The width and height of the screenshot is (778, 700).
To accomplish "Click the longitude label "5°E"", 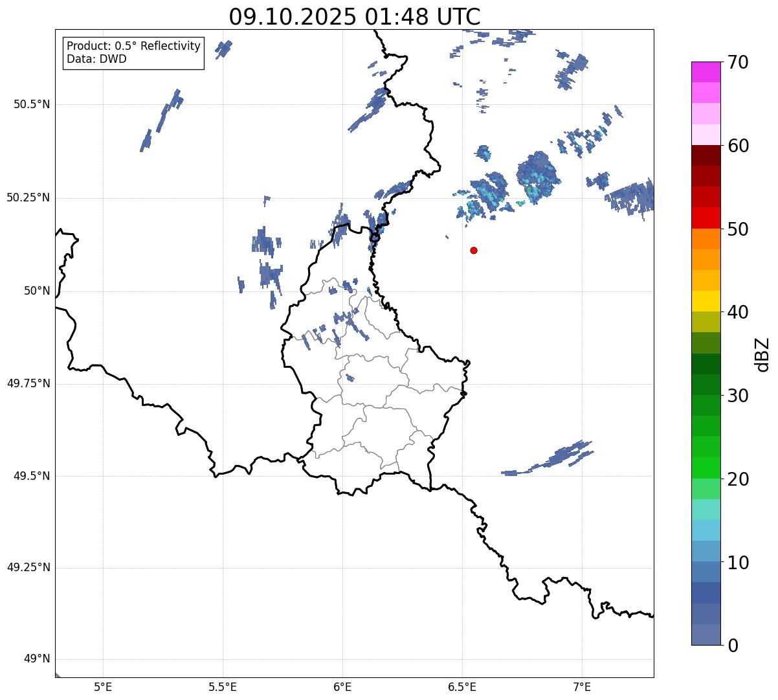I will (x=103, y=686).
